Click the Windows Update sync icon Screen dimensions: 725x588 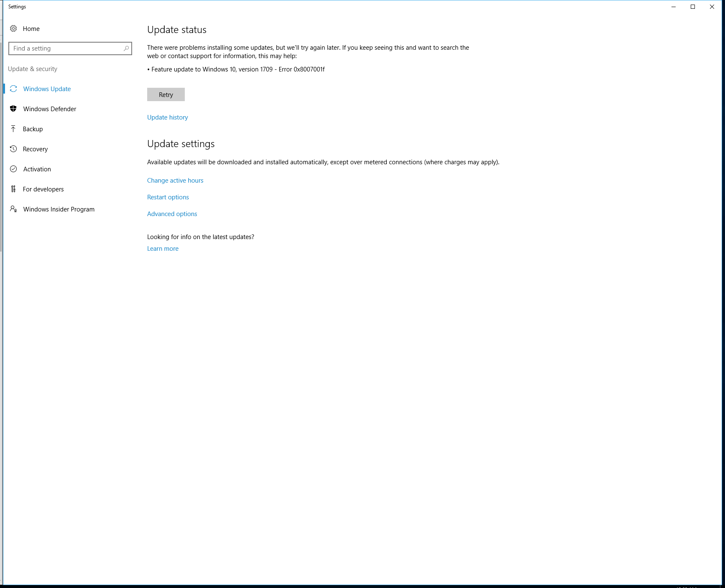coord(13,89)
